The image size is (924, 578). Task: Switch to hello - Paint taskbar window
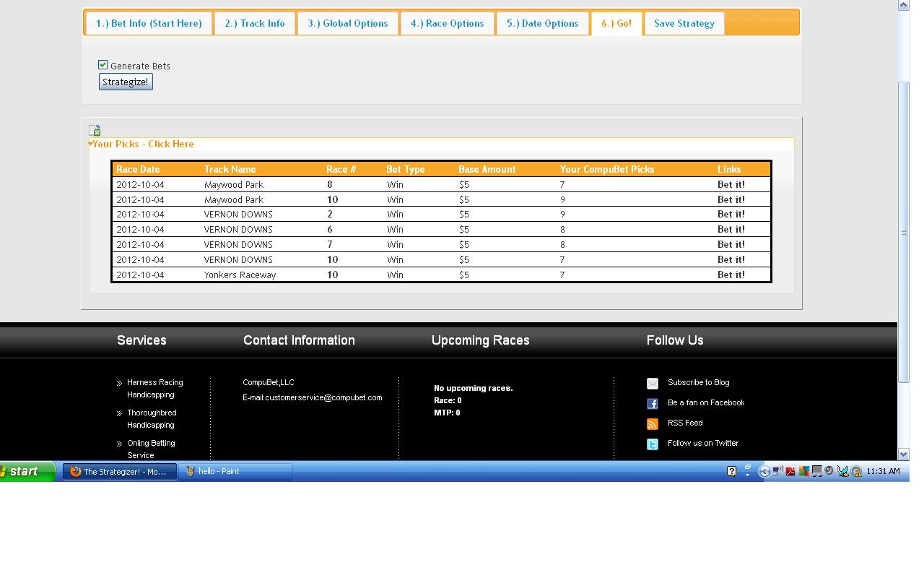(x=235, y=471)
